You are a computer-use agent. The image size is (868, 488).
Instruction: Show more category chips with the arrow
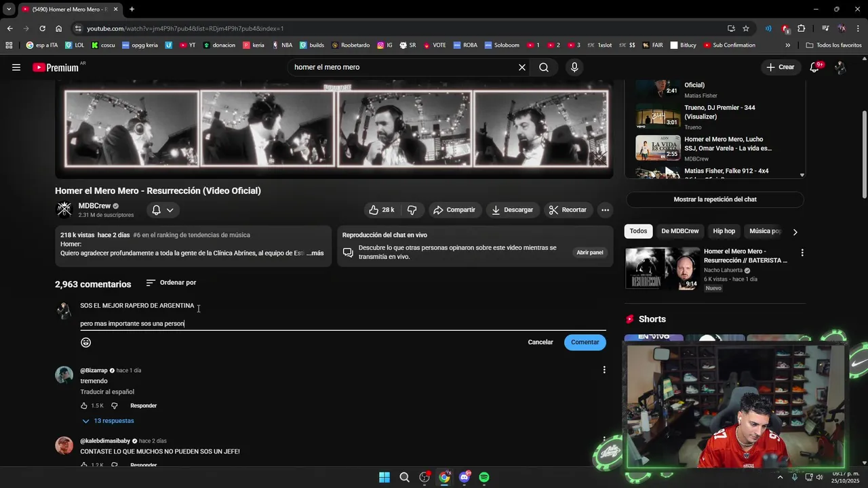[x=795, y=232]
